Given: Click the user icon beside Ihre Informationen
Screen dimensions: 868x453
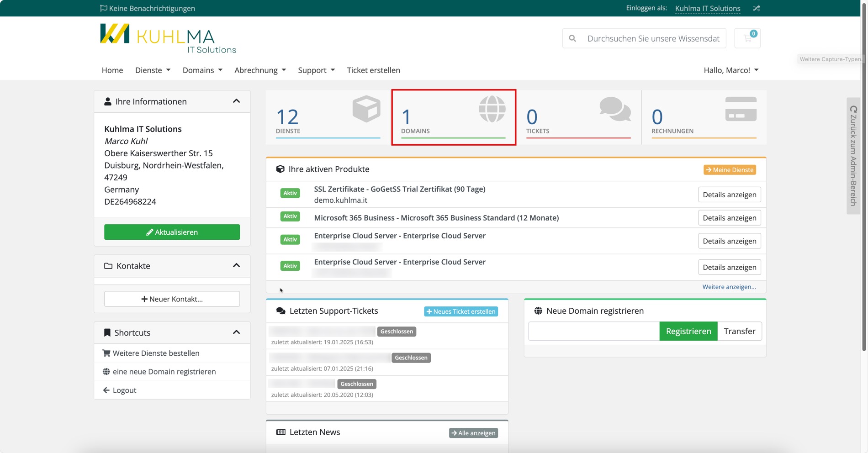Looking at the screenshot, I should 108,101.
